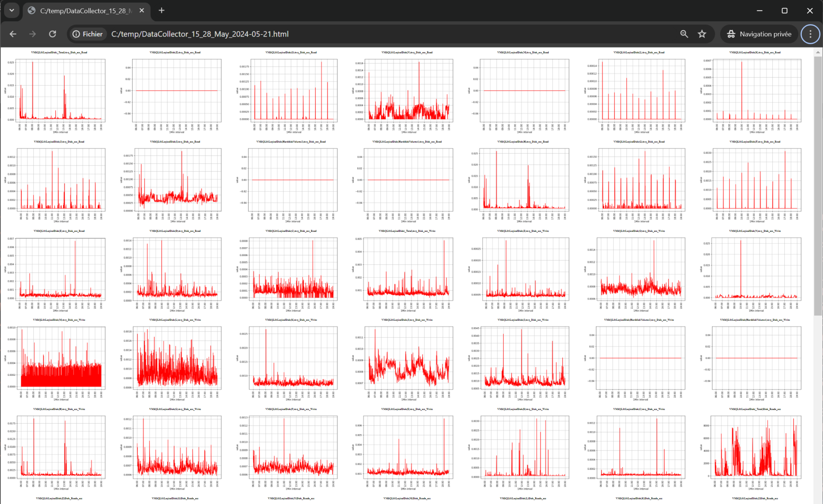Click the LogicalDisk(_Total) Avg_Disk_sec_Read chart

point(60,90)
